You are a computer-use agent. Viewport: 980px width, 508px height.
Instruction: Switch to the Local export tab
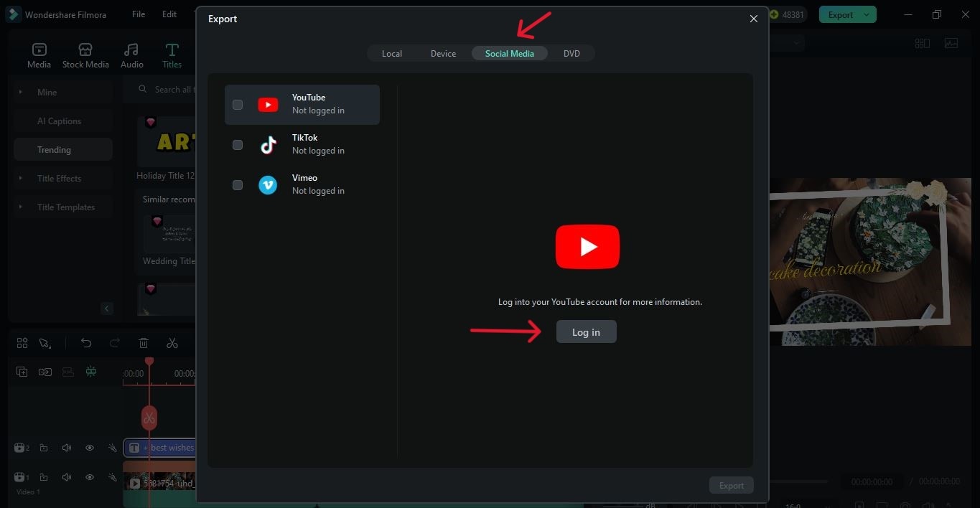click(392, 53)
